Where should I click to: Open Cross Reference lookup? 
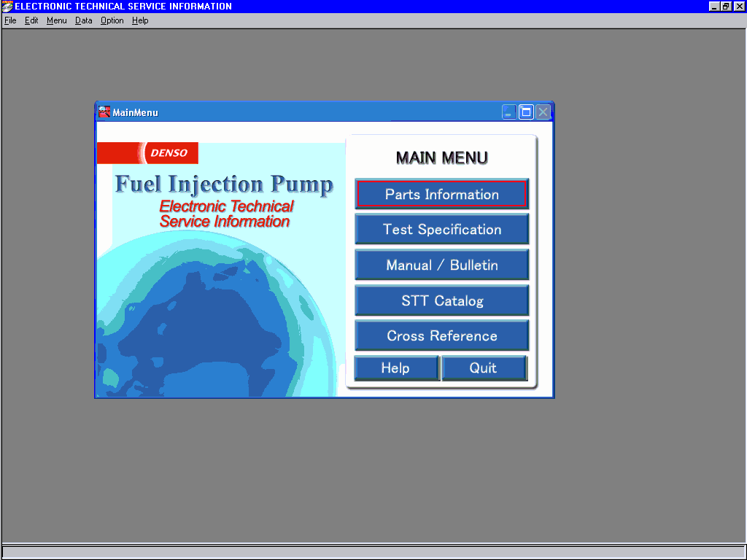click(441, 335)
